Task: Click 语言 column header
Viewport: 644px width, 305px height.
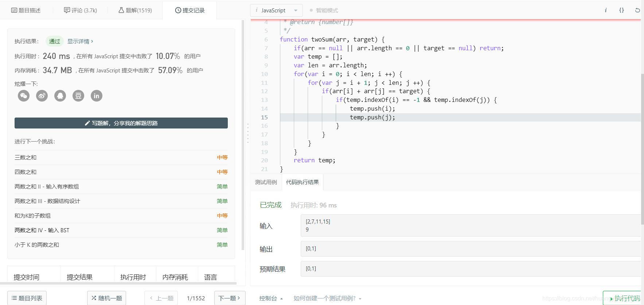Action: pyautogui.click(x=210, y=277)
